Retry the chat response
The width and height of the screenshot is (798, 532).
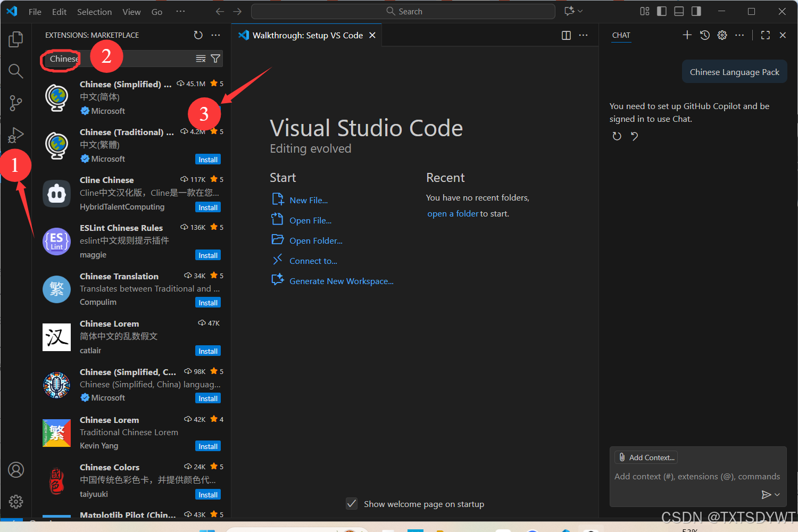(617, 136)
